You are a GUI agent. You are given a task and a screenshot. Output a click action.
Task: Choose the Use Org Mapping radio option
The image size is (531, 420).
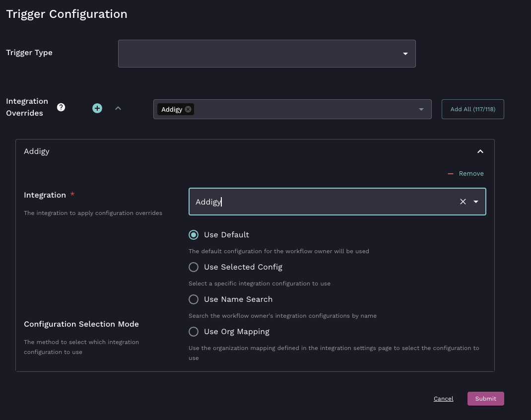(194, 332)
